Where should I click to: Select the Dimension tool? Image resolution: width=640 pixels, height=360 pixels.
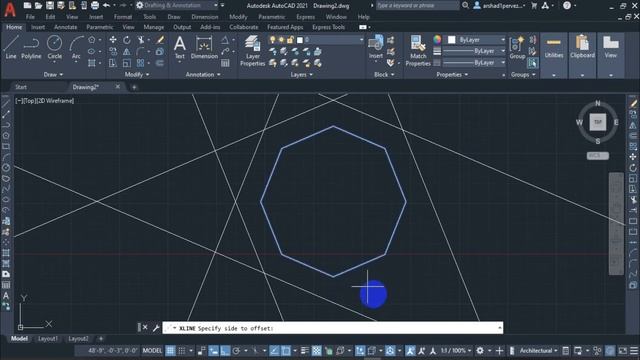(x=204, y=47)
